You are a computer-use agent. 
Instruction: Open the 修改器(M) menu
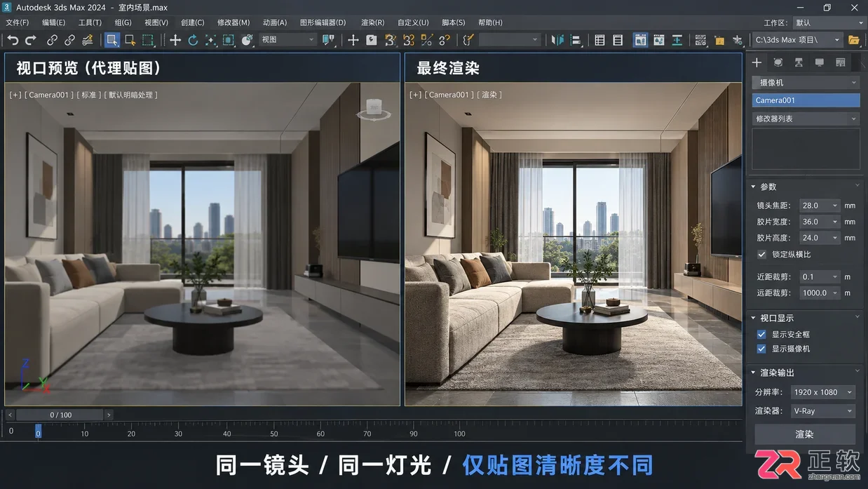click(x=233, y=22)
